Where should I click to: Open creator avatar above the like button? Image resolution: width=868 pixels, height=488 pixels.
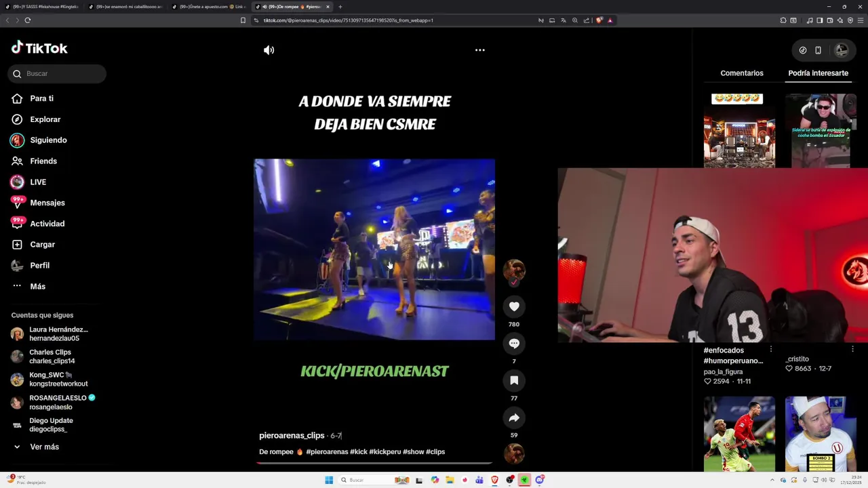click(514, 270)
